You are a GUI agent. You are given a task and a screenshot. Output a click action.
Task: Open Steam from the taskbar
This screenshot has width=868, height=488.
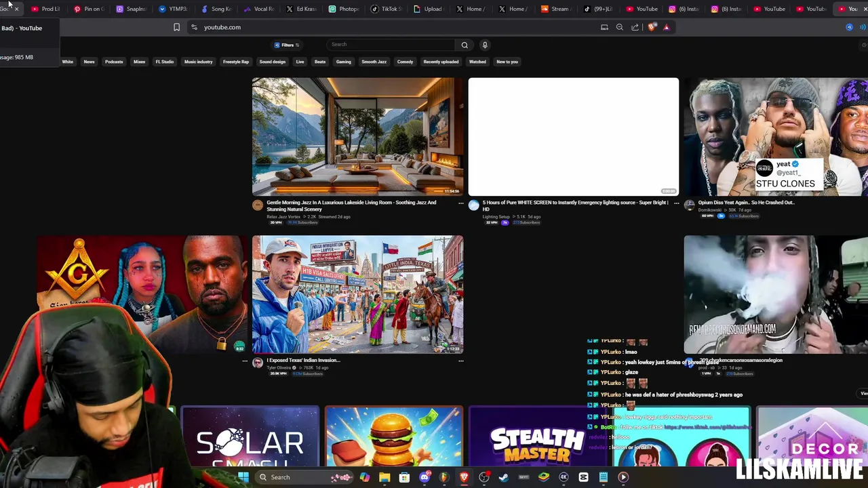point(504,477)
